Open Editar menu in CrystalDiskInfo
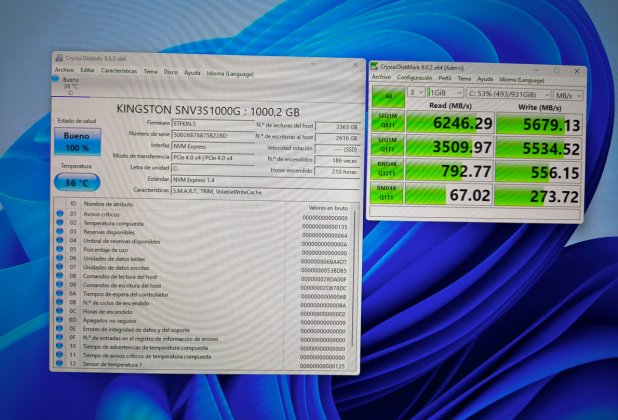Viewport: 618px width, 420px height. click(x=87, y=70)
